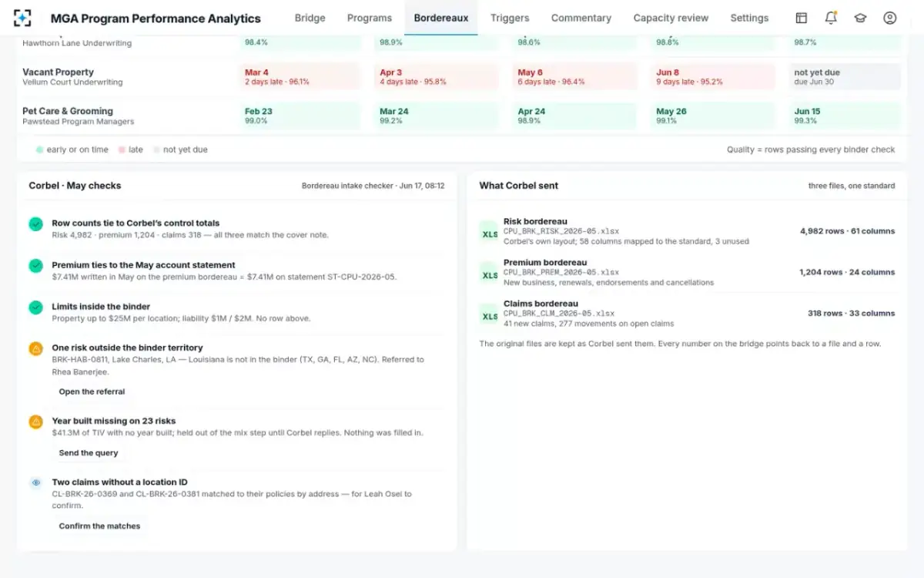Click Hawthorn Lane Underwriting label

[77, 43]
